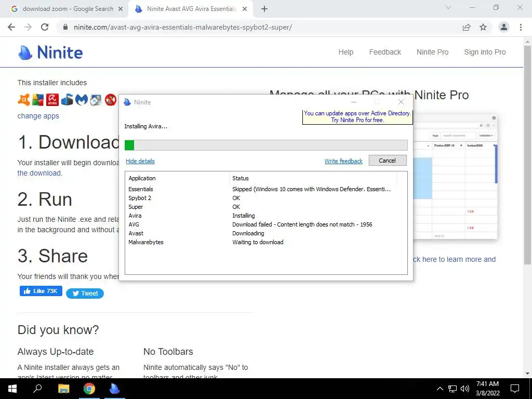Select the Spybot 2 row
The image size is (532, 399).
pos(266,198)
